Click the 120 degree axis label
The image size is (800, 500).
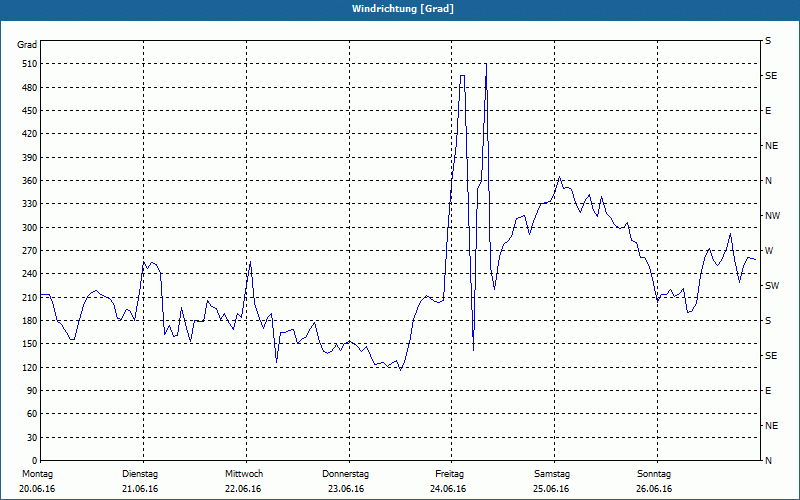[x=29, y=367]
